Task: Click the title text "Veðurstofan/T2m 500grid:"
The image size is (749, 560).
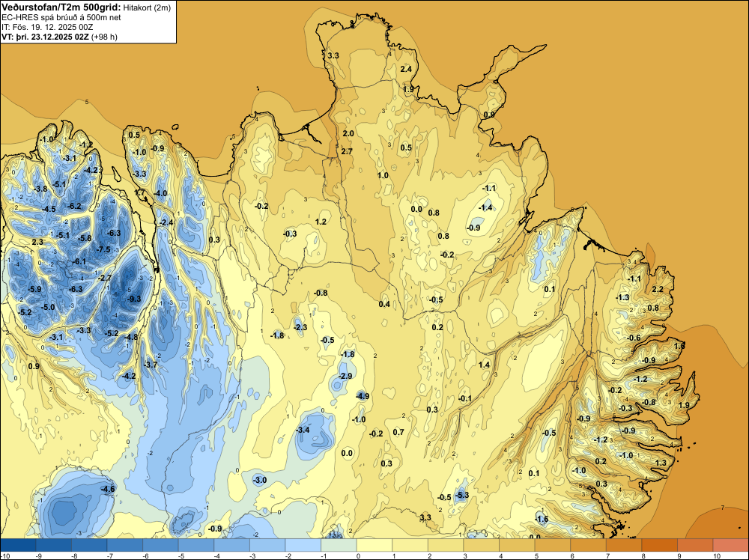Action: (61, 7)
